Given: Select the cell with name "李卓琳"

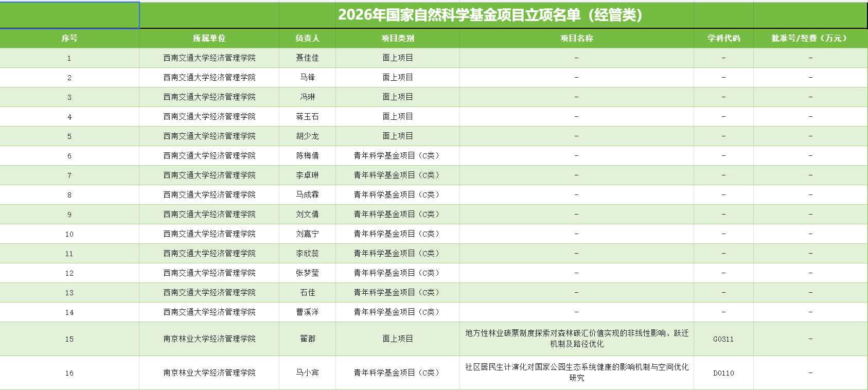Looking at the screenshot, I should [307, 175].
